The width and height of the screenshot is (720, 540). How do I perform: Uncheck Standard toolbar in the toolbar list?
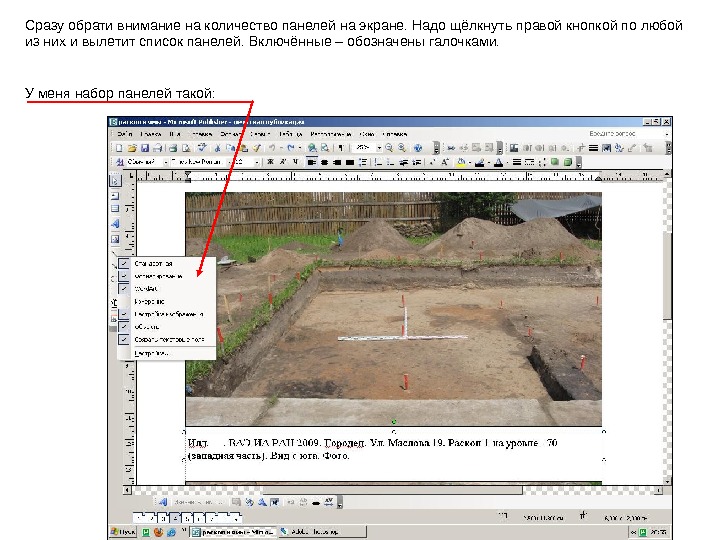[166, 264]
